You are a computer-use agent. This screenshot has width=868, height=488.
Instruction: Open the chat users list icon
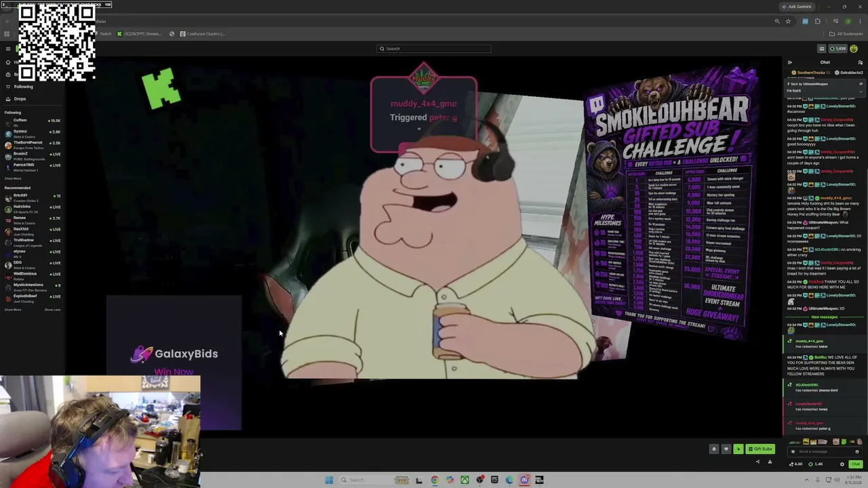click(860, 62)
